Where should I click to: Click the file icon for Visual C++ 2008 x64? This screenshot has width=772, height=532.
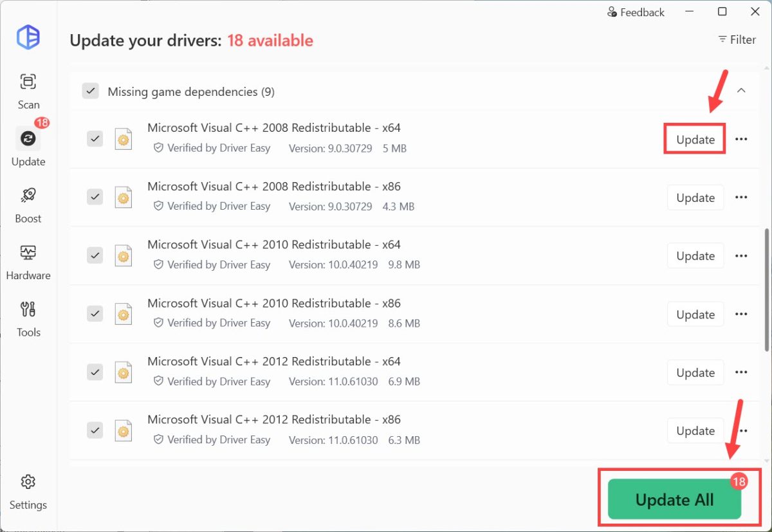point(123,139)
